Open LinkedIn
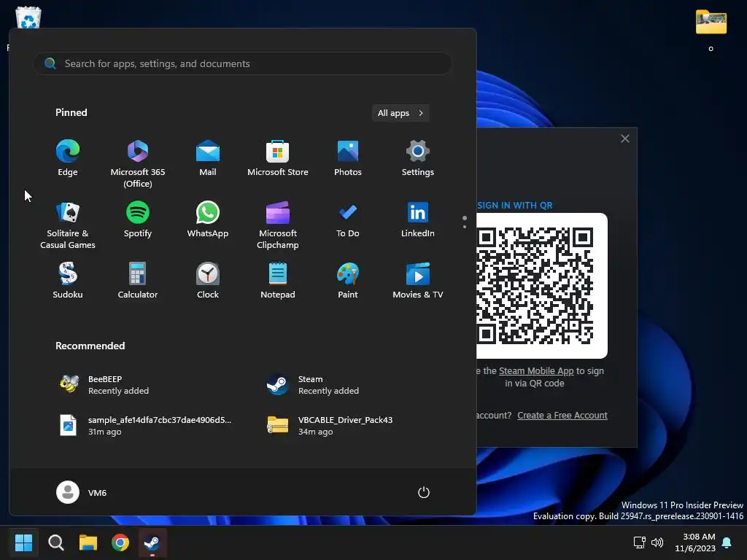 coord(418,219)
